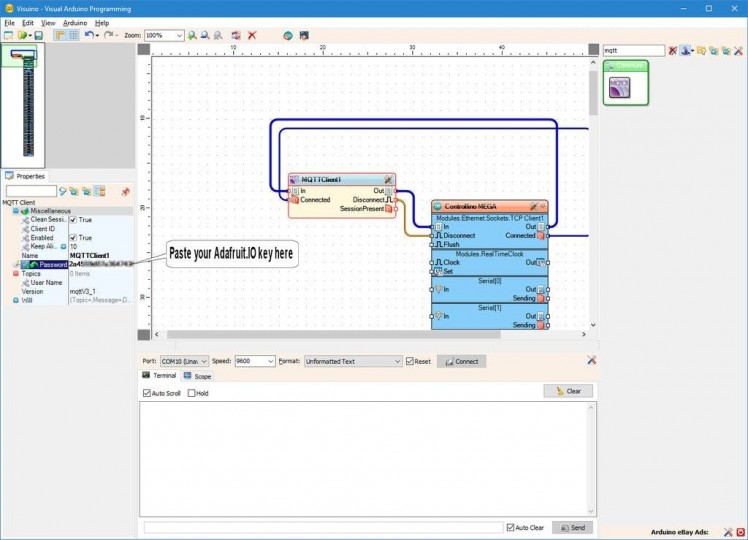Click the red X delete icon in toolbar
The height and width of the screenshot is (540, 748).
[x=252, y=35]
